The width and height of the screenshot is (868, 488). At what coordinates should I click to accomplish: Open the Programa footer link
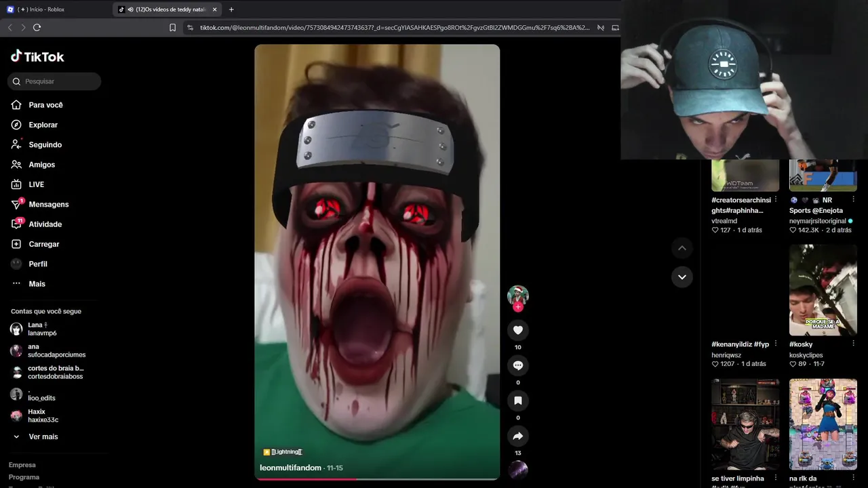(24, 477)
